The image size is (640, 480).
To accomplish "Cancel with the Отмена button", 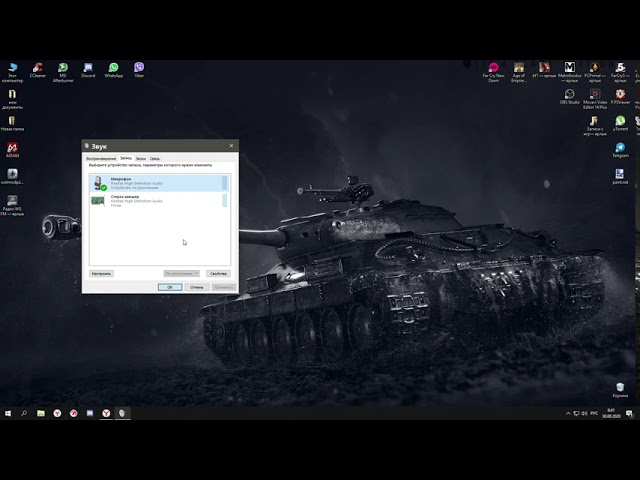I will pos(197,287).
